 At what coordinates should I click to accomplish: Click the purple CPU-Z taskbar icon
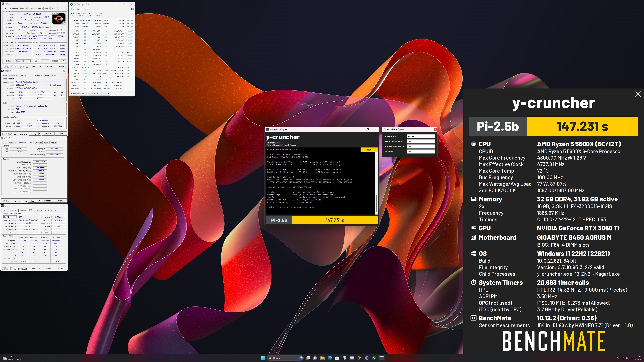point(367,358)
